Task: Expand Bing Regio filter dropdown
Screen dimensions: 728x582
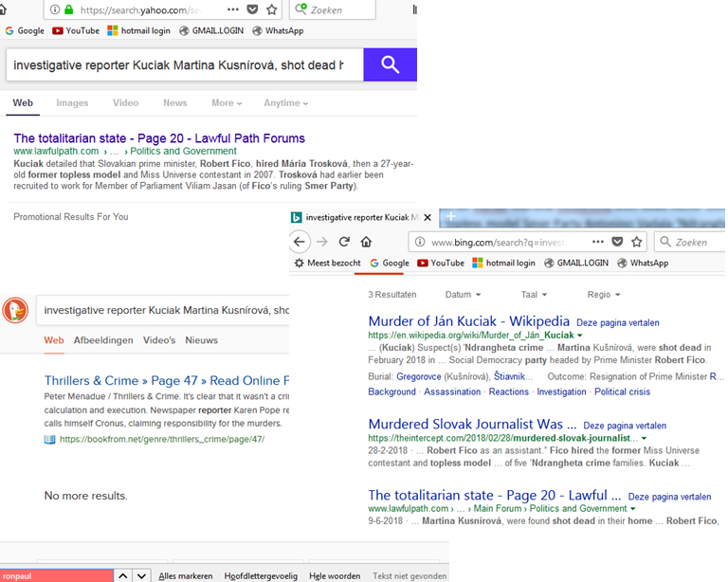Action: click(x=604, y=294)
